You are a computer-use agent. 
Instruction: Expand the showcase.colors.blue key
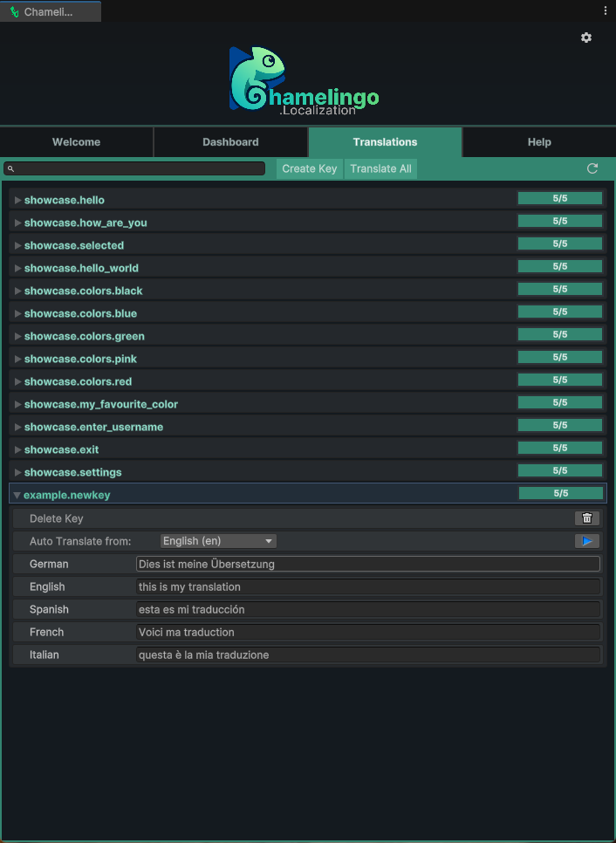17,313
